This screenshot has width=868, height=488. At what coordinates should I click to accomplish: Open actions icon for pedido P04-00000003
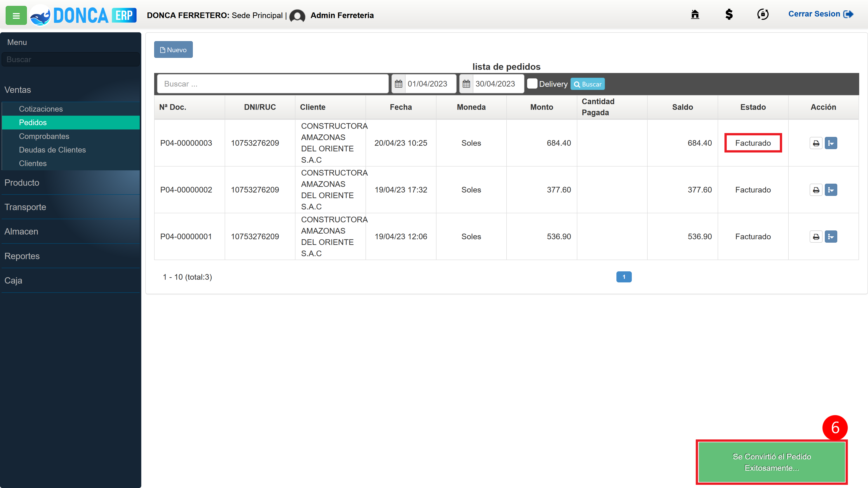[831, 143]
